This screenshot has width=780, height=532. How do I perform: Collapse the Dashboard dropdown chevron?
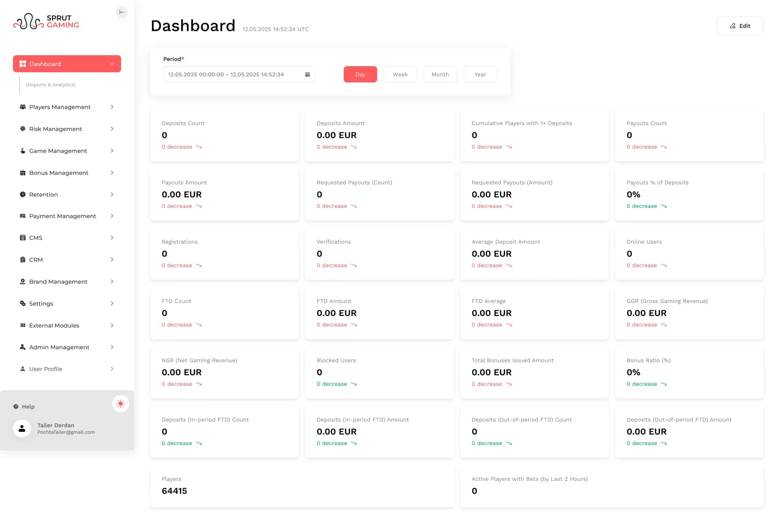tap(112, 64)
